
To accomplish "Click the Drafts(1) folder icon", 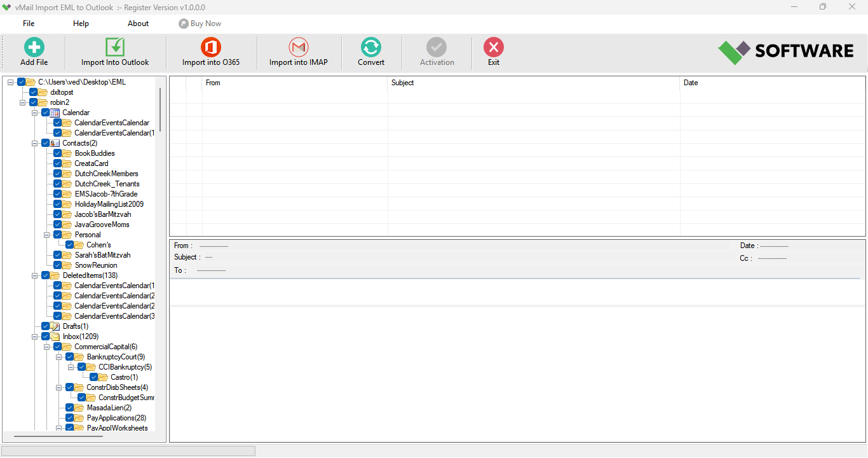I will coord(55,326).
